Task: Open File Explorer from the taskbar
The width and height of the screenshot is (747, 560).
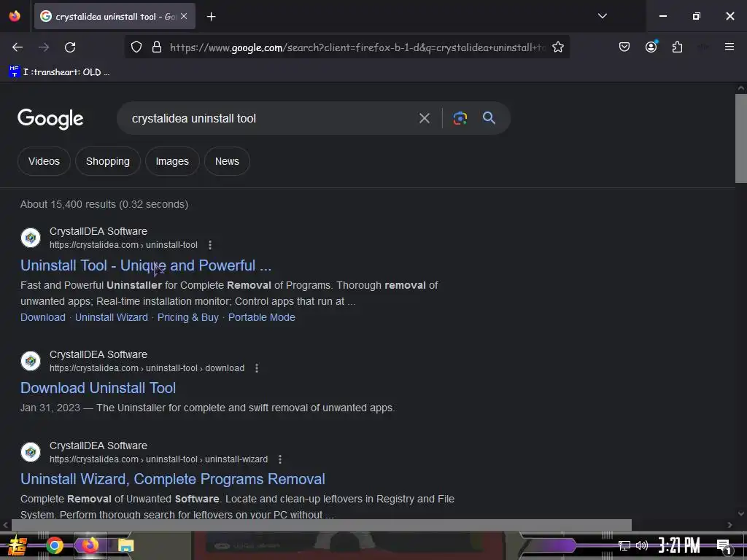Action: pyautogui.click(x=125, y=545)
